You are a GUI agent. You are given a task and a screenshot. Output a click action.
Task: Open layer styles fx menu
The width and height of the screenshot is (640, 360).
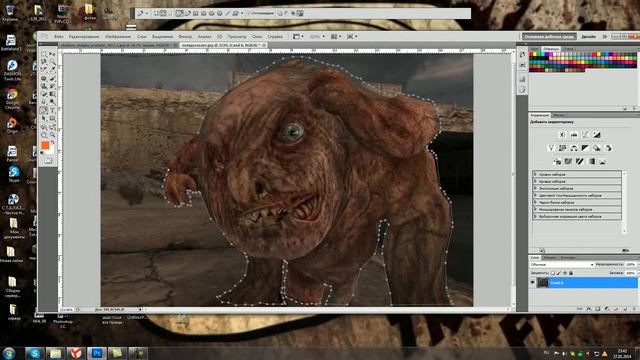tap(589, 309)
